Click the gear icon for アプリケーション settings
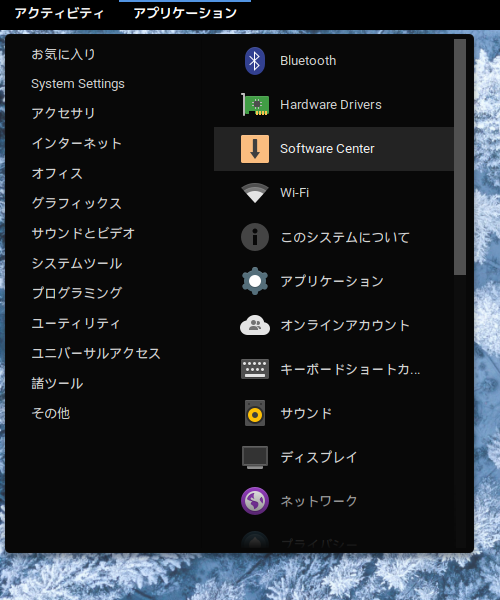This screenshot has height=600, width=500. tap(255, 281)
